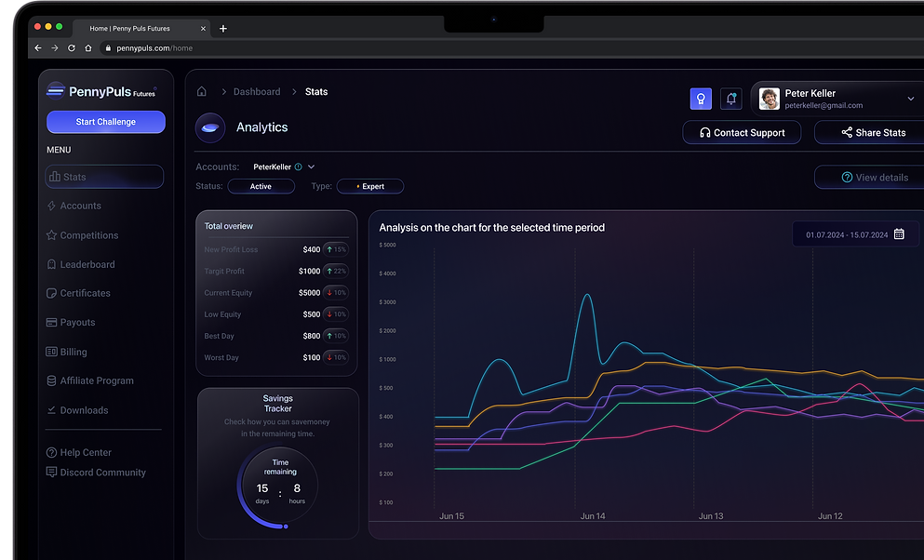Click the browser home icon
The width and height of the screenshot is (924, 560).
[x=88, y=48]
